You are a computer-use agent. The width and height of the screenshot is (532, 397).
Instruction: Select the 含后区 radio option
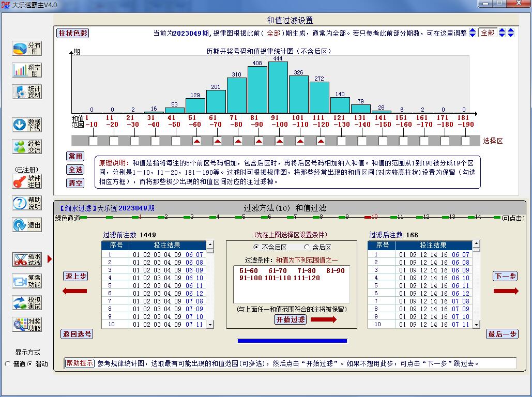point(307,248)
